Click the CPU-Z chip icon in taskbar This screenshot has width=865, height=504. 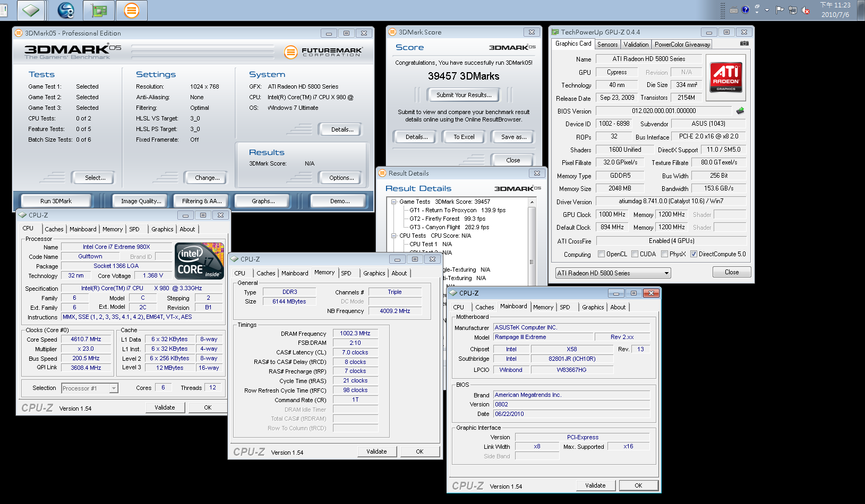pyautogui.click(x=31, y=10)
